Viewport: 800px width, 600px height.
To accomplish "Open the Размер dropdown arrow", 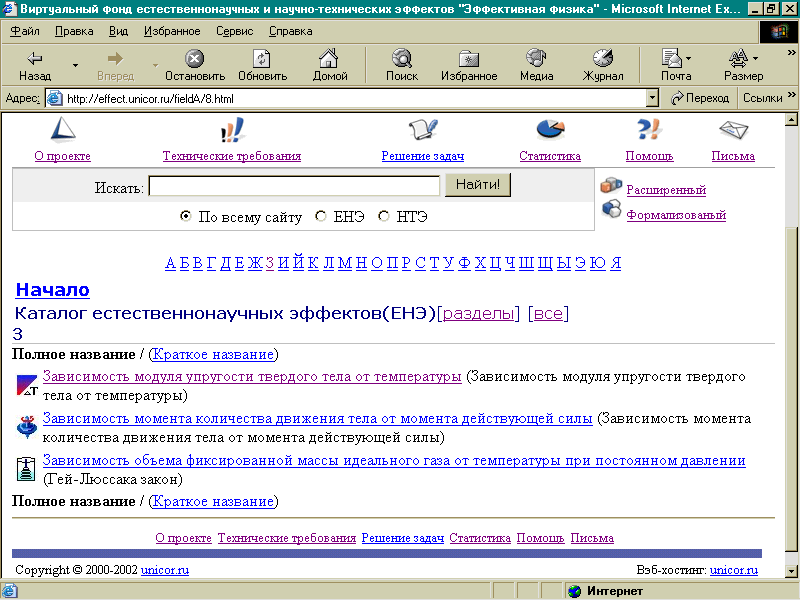I will [x=756, y=58].
